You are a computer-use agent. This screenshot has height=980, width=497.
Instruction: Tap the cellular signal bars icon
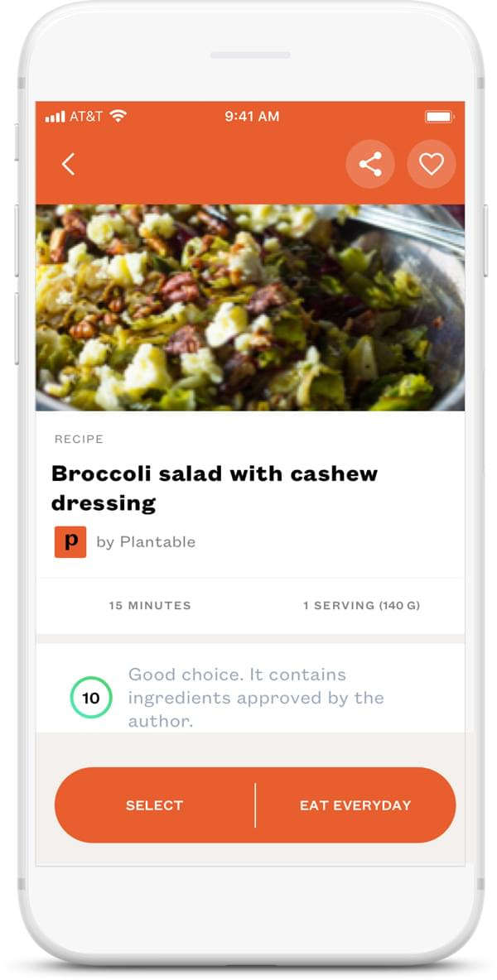click(55, 117)
